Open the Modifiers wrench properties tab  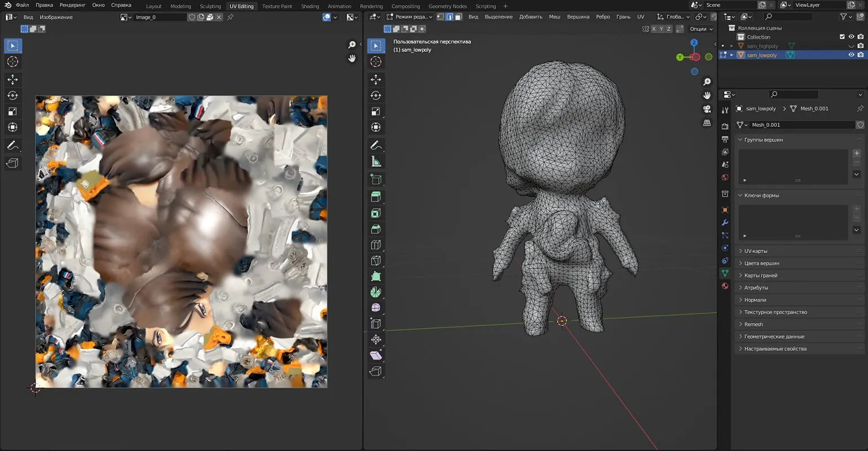click(725, 223)
